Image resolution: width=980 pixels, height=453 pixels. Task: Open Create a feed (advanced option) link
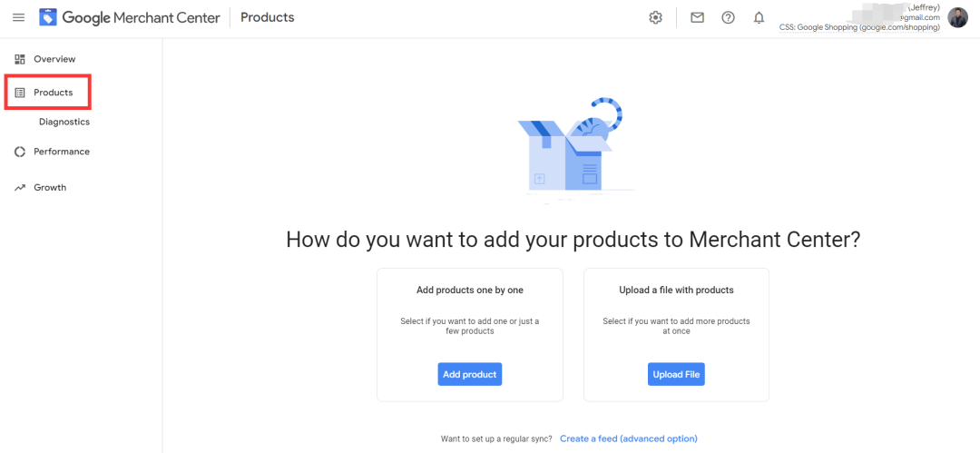tap(629, 438)
